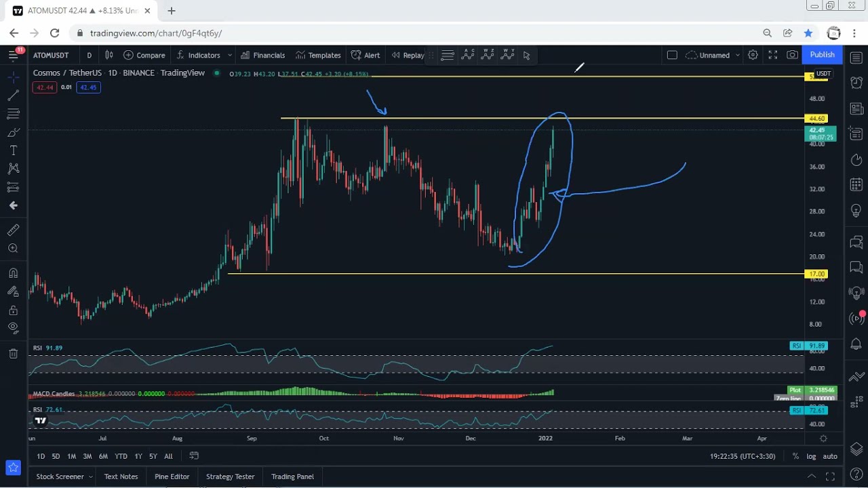Image resolution: width=868 pixels, height=488 pixels.
Task: Select the 1D date range
Action: [x=41, y=456]
